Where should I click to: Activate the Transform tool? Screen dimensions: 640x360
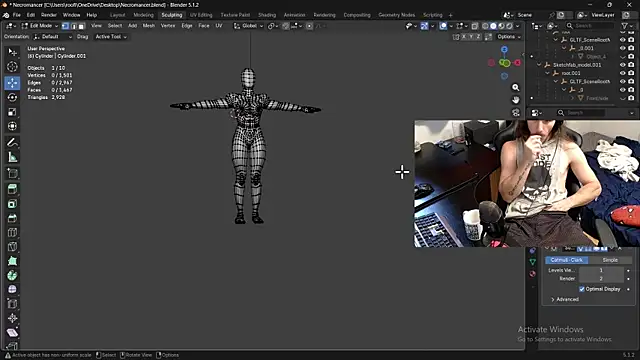click(12, 126)
